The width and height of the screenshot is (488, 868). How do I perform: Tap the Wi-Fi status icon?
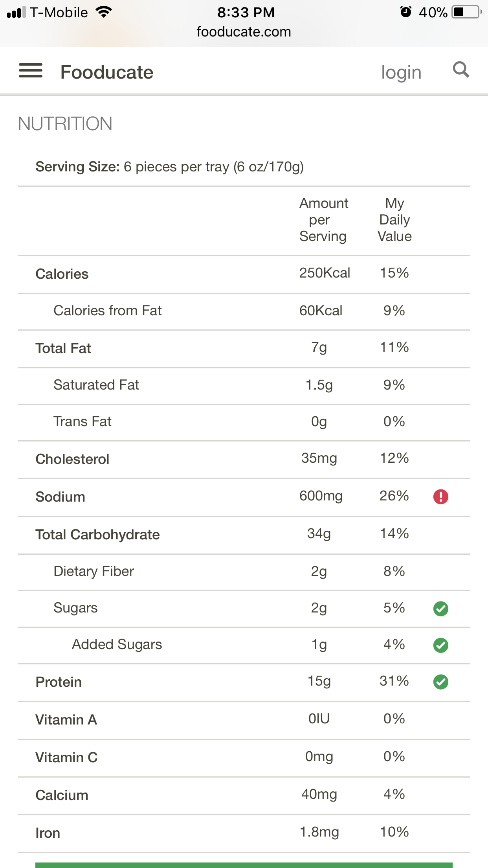point(104,12)
